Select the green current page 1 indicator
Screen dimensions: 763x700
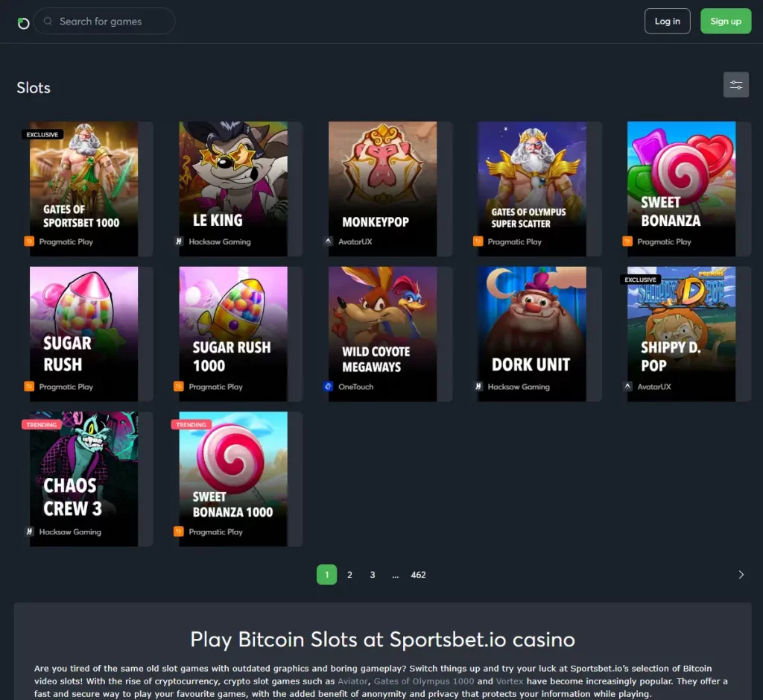[x=326, y=575]
